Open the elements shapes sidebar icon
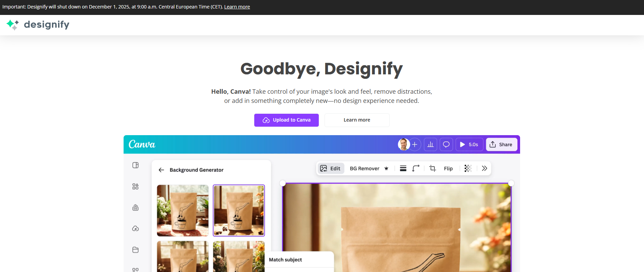Viewport: 644px width, 272px height. tap(135, 186)
